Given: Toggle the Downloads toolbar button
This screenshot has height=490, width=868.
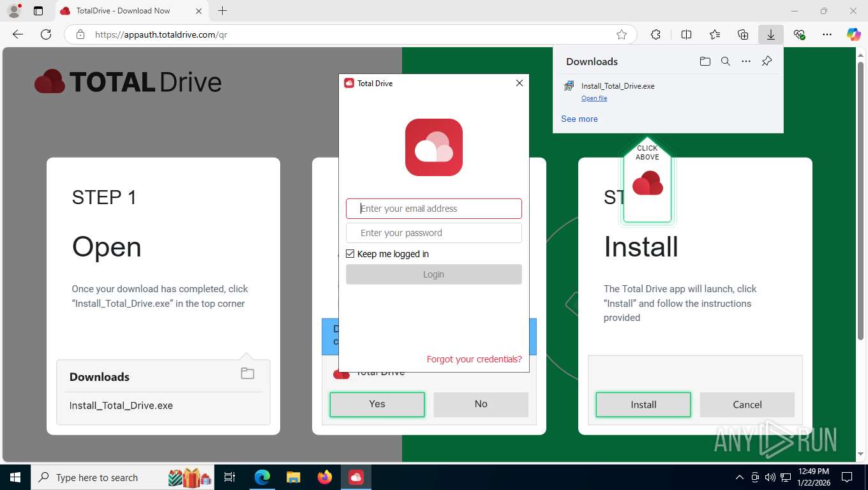Looking at the screenshot, I should tap(771, 34).
